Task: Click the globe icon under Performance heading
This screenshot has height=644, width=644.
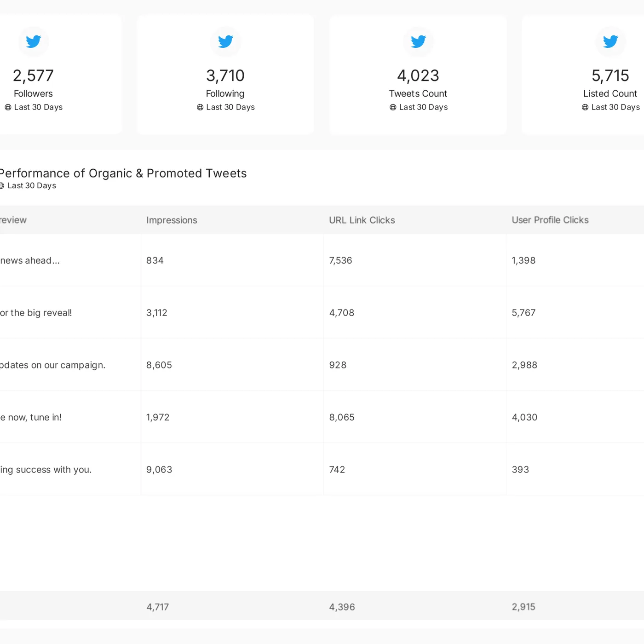Action: [x=2, y=186]
